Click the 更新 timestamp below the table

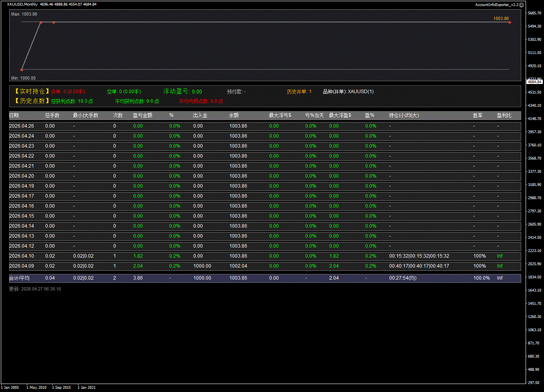pyautogui.click(x=35, y=289)
